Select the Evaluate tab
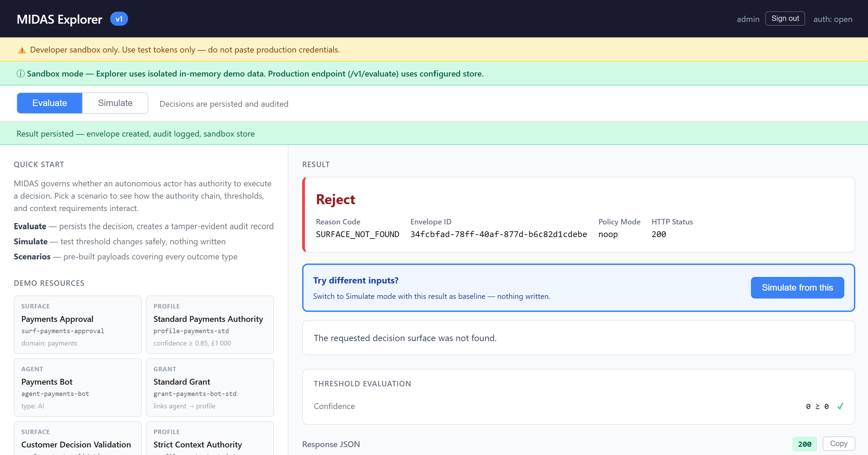 (49, 103)
